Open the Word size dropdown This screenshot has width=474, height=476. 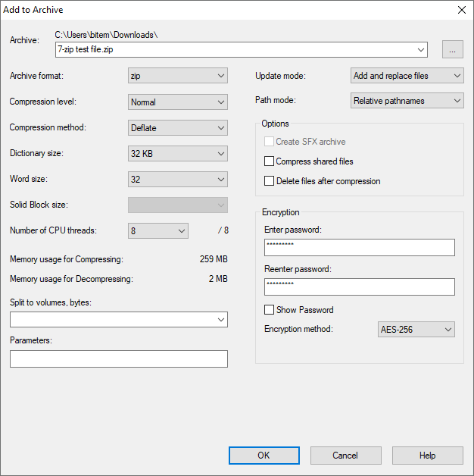[178, 180]
